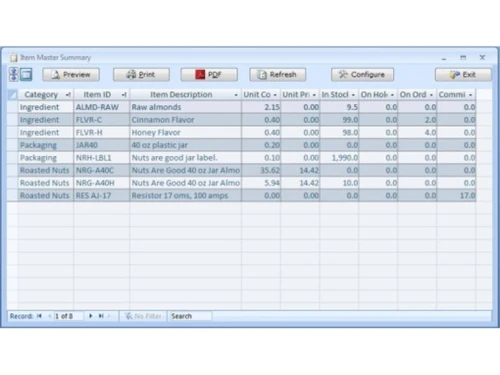500x375 pixels.
Task: Go to next record arrow
Action: click(90, 316)
